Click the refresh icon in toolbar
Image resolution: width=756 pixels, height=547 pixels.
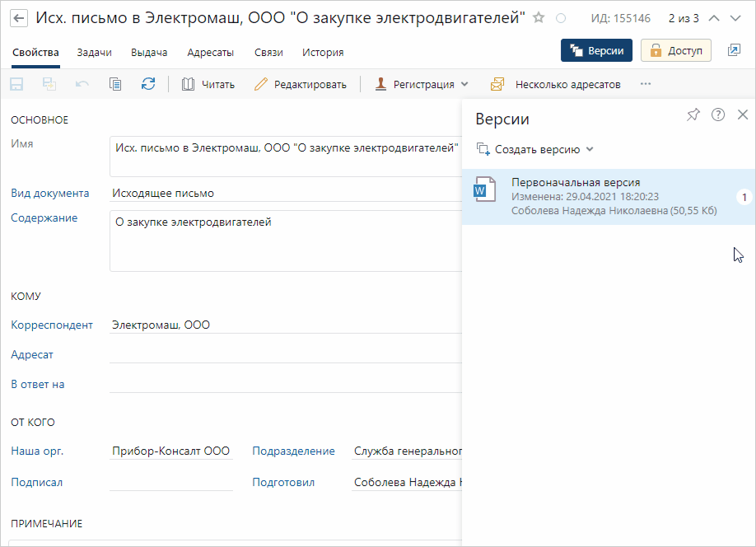(x=148, y=84)
